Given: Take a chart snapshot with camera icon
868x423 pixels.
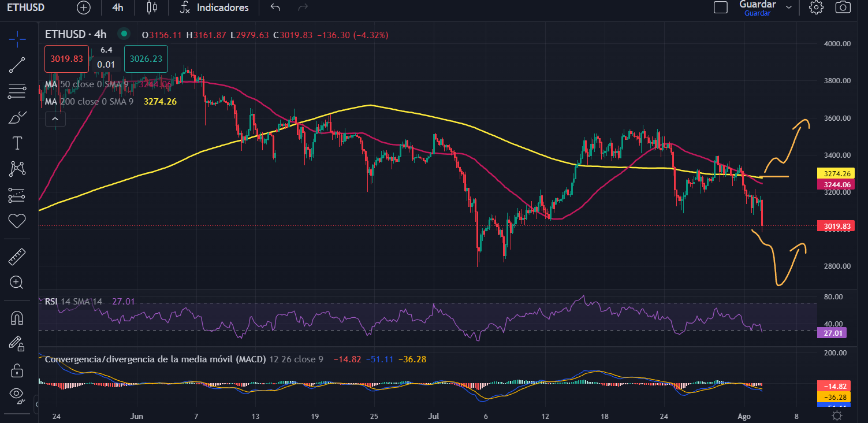Looking at the screenshot, I should [843, 8].
